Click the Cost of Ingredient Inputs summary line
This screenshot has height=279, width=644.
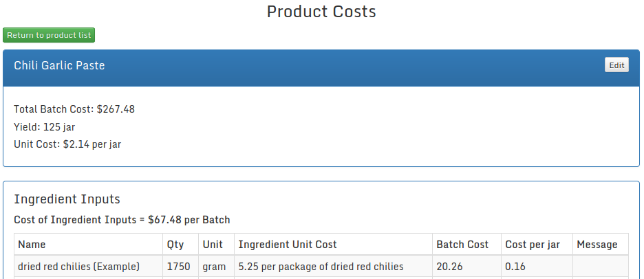point(122,220)
